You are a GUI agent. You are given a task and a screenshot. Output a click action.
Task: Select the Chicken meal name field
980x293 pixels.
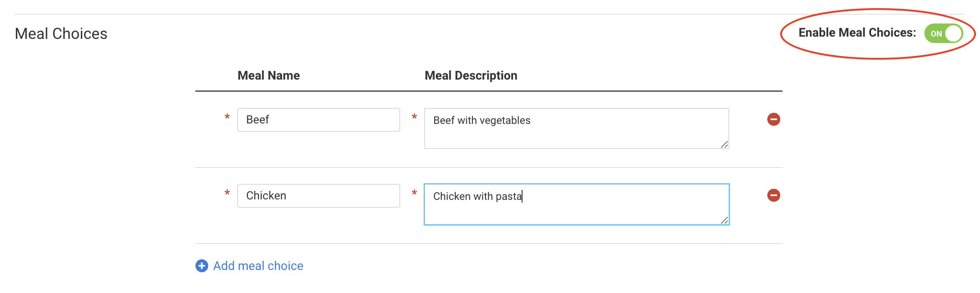(318, 196)
